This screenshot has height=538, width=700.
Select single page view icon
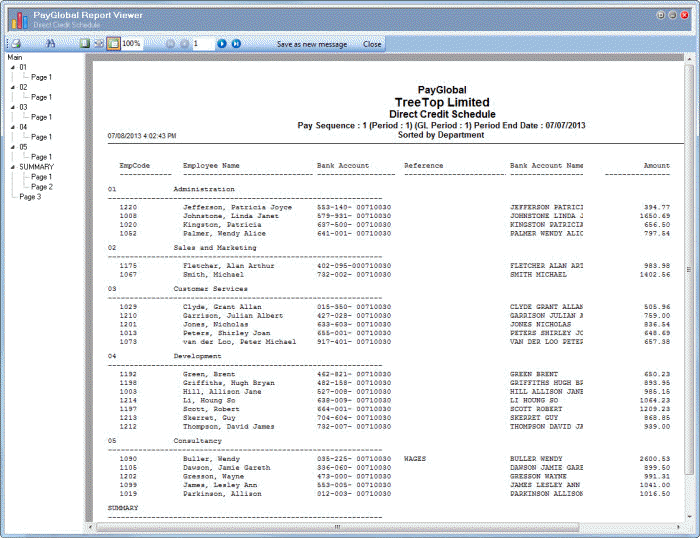[x=85, y=44]
